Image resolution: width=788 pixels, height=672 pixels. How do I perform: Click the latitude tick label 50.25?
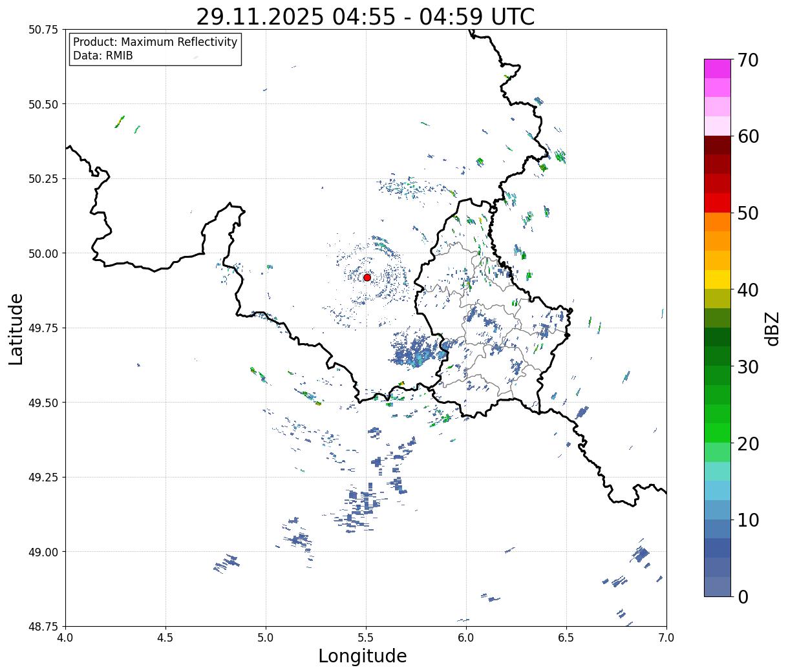[x=43, y=179]
